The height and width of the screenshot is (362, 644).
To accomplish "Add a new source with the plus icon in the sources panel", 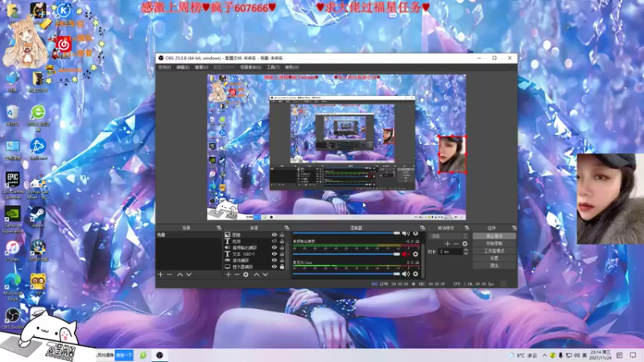I will point(229,274).
